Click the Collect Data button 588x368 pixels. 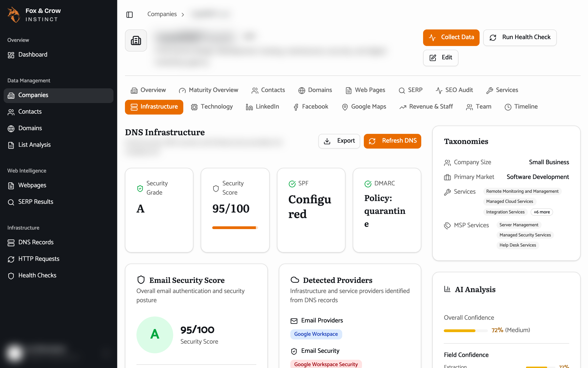point(451,37)
